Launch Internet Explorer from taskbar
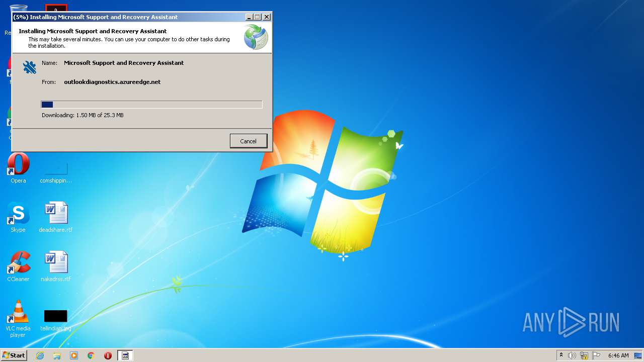Image resolution: width=644 pixels, height=362 pixels. click(40, 355)
